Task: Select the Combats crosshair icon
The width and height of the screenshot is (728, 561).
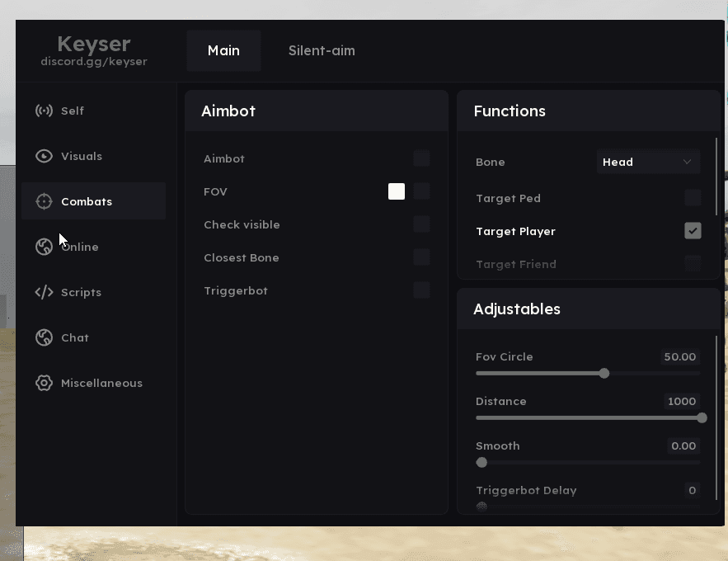Action: click(44, 201)
